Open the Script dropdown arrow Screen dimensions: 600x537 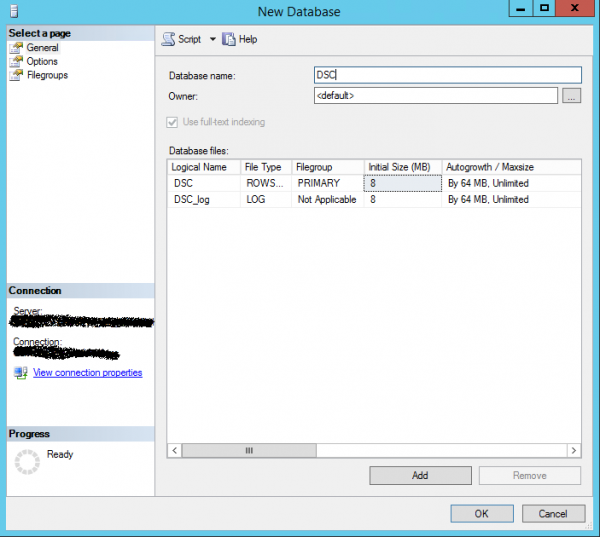click(x=212, y=39)
